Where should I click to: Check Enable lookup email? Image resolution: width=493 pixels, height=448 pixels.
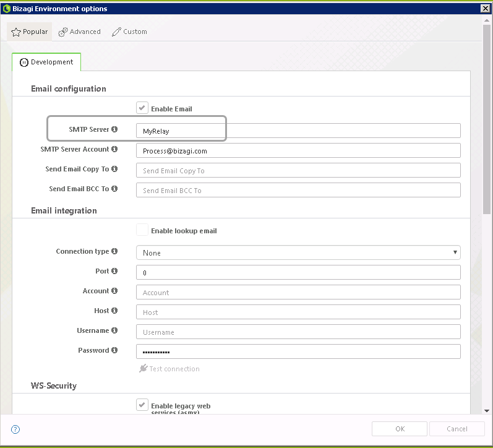142,230
